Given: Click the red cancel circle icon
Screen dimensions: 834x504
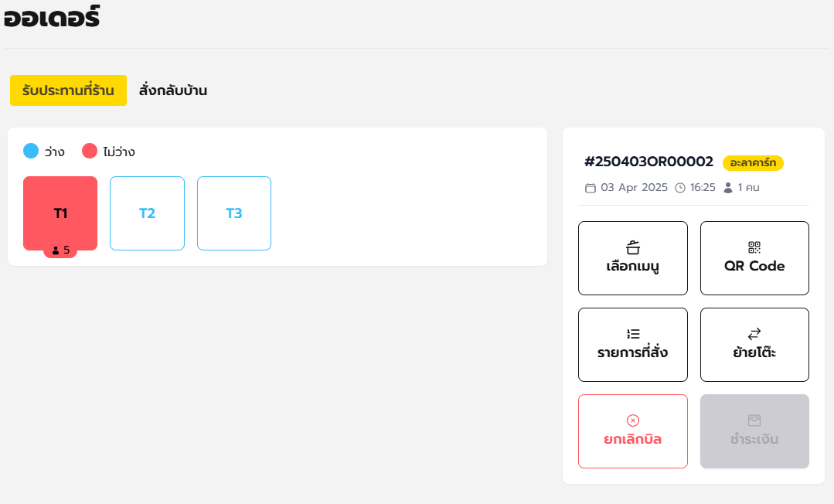Looking at the screenshot, I should pos(633,421).
